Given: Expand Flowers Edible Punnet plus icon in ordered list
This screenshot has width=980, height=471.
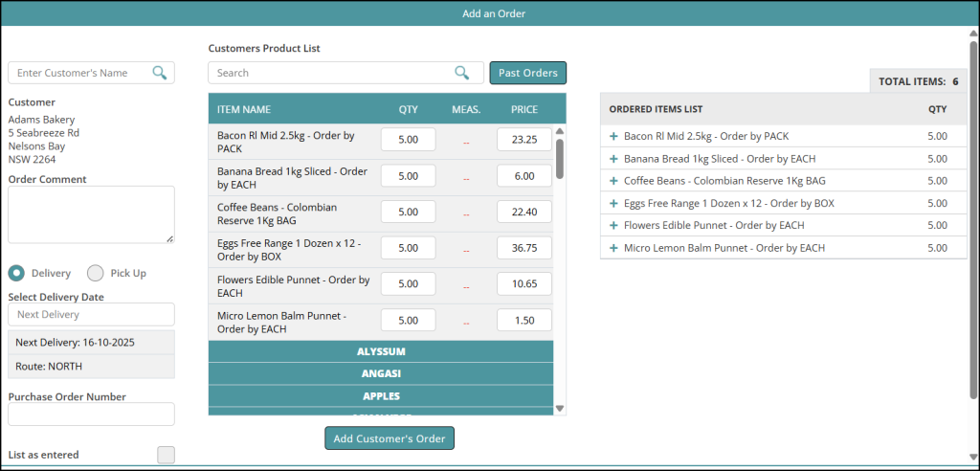Looking at the screenshot, I should click(x=613, y=225).
